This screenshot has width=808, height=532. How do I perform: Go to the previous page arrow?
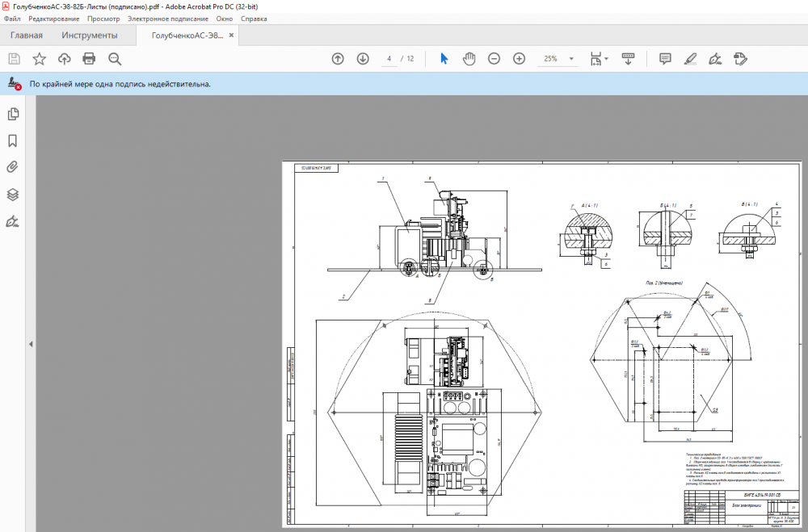[338, 59]
